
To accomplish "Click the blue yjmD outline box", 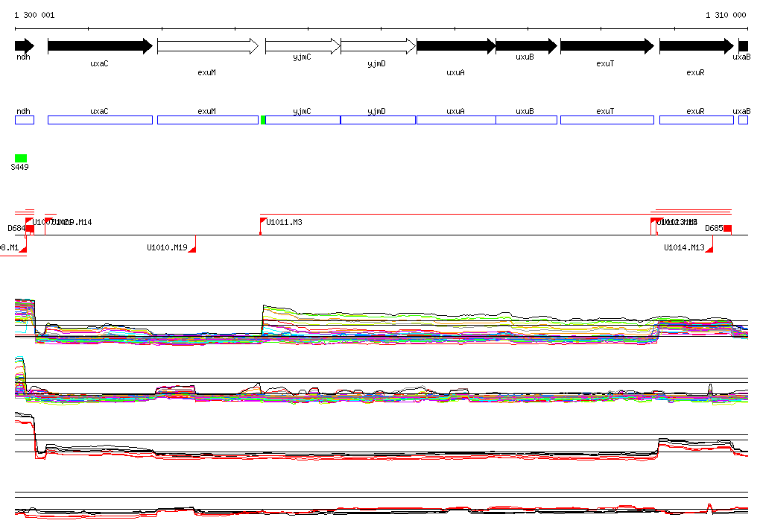I will pyautogui.click(x=378, y=120).
